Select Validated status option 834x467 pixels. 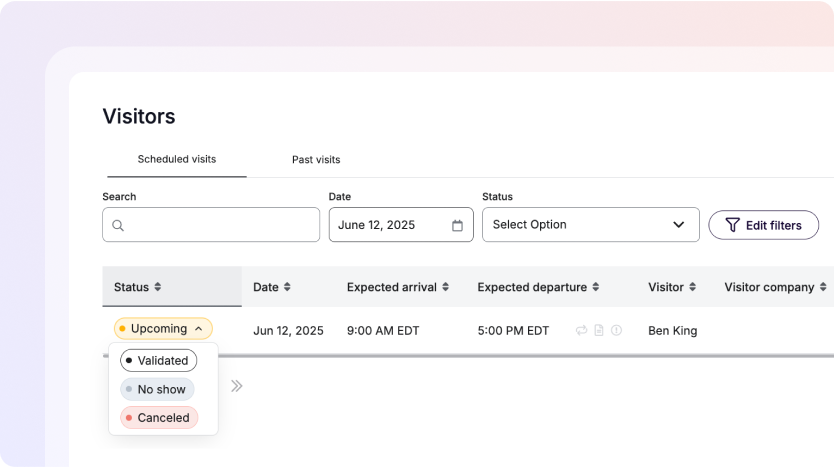click(x=158, y=360)
